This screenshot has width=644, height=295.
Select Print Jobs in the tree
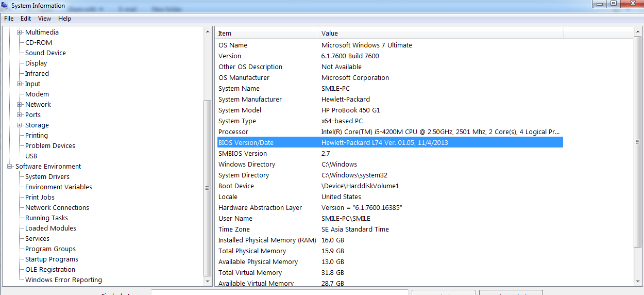point(40,197)
